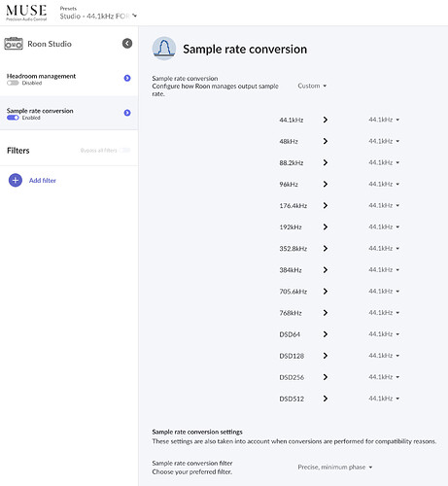Click the Add filter link

point(43,181)
